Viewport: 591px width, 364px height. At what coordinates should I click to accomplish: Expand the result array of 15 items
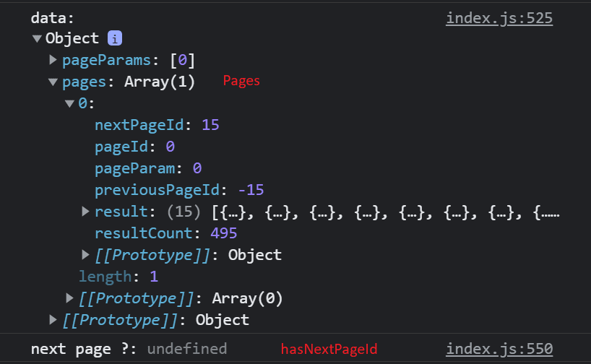tap(86, 212)
